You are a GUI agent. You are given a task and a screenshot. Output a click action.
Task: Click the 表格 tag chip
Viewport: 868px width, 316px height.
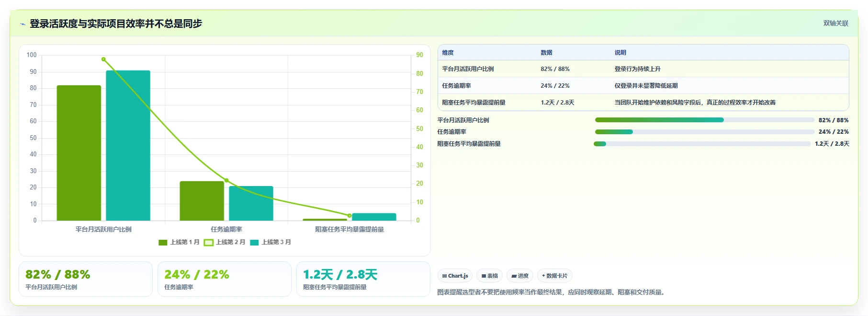pos(489,276)
